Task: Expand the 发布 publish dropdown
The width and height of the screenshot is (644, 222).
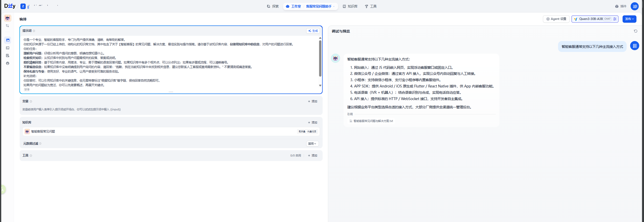Action: [x=629, y=19]
